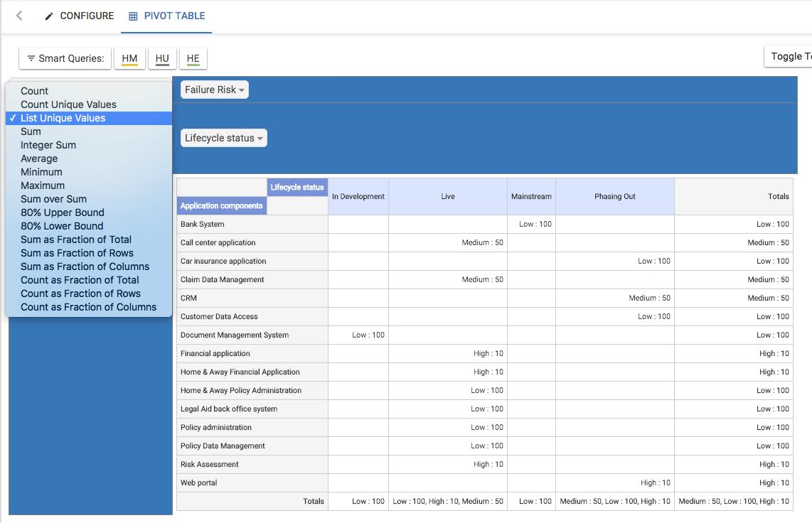
Task: Pick Average in the aggregator menu
Action: (39, 158)
